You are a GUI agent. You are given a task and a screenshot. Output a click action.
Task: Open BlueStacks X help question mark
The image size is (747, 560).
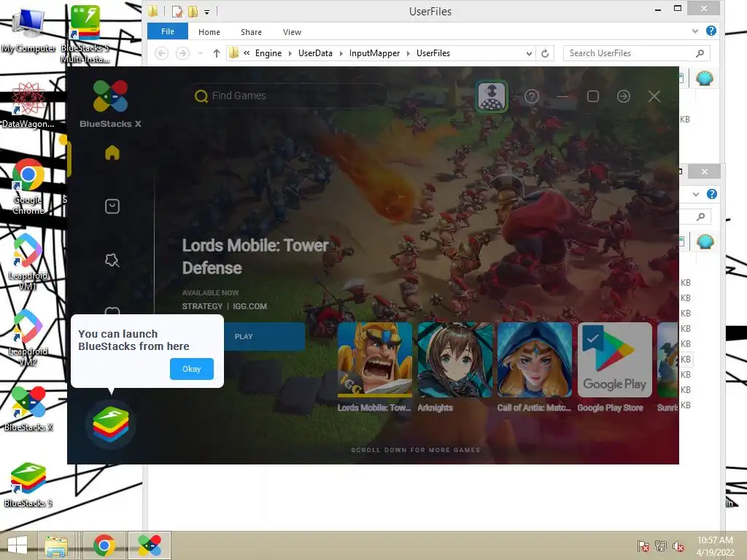pyautogui.click(x=531, y=97)
